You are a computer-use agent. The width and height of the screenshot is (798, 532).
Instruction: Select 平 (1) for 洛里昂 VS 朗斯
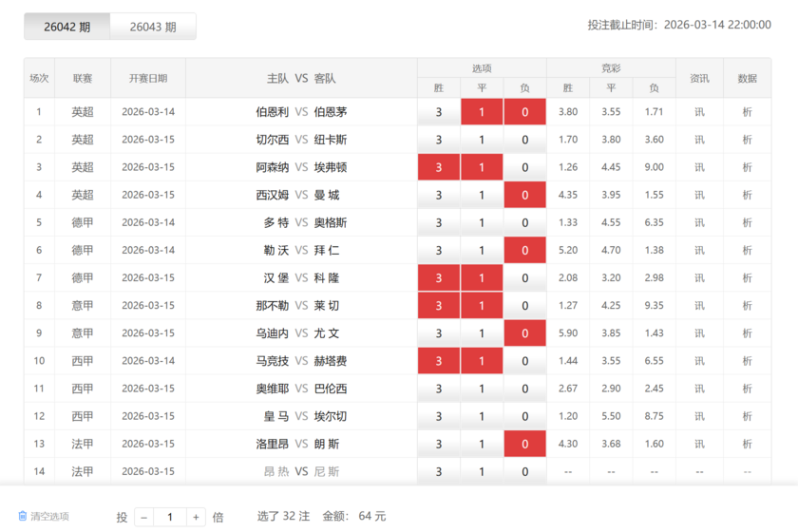point(482,444)
